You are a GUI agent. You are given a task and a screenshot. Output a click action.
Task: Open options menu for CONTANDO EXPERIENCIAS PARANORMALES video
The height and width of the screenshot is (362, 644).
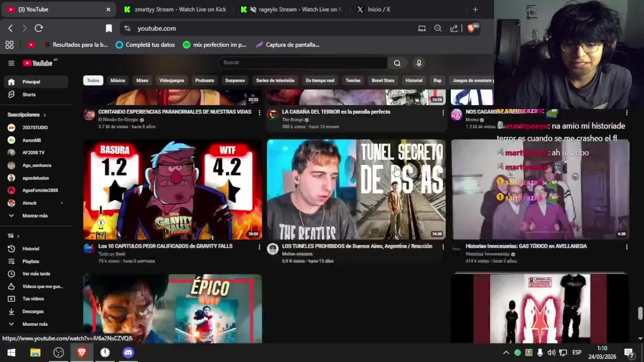tap(259, 113)
